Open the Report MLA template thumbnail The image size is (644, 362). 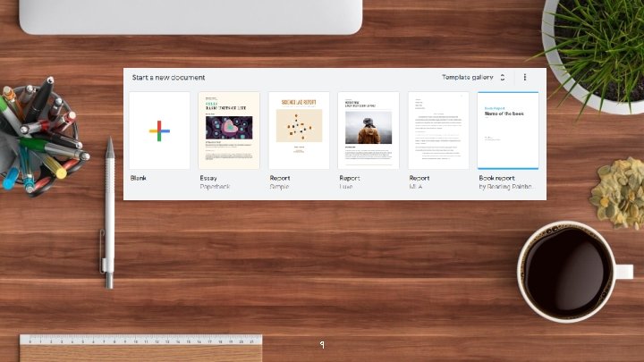tap(438, 130)
